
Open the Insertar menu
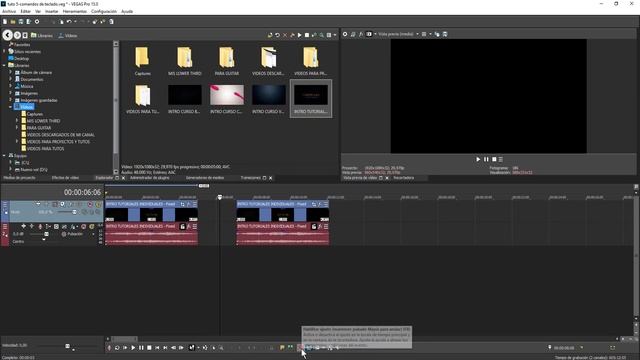(51, 11)
